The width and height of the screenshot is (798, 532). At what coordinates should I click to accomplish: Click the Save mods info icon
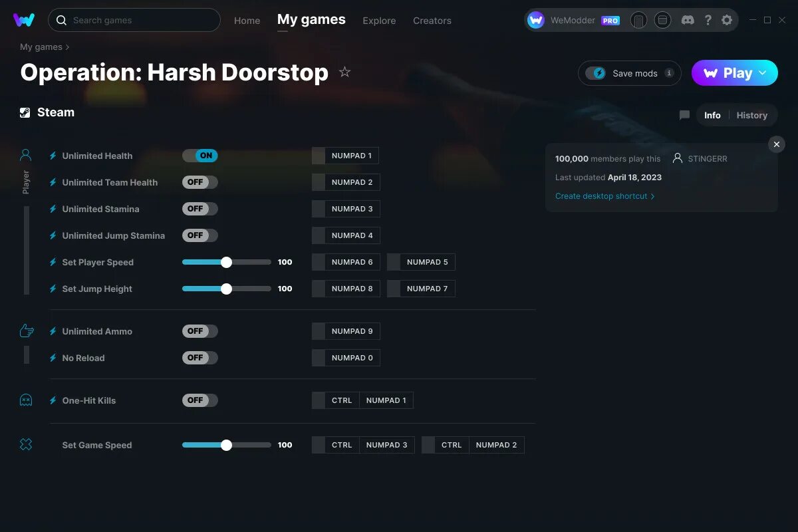point(669,73)
